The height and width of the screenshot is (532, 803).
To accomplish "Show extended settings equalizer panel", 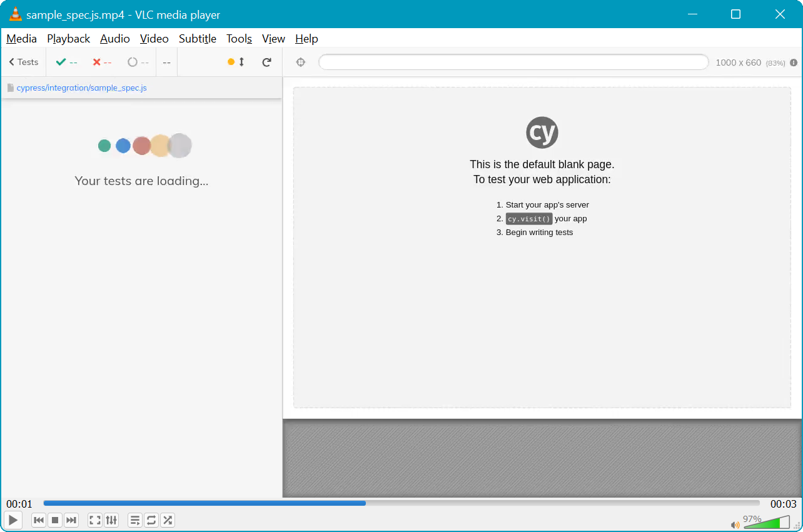I will pyautogui.click(x=111, y=520).
